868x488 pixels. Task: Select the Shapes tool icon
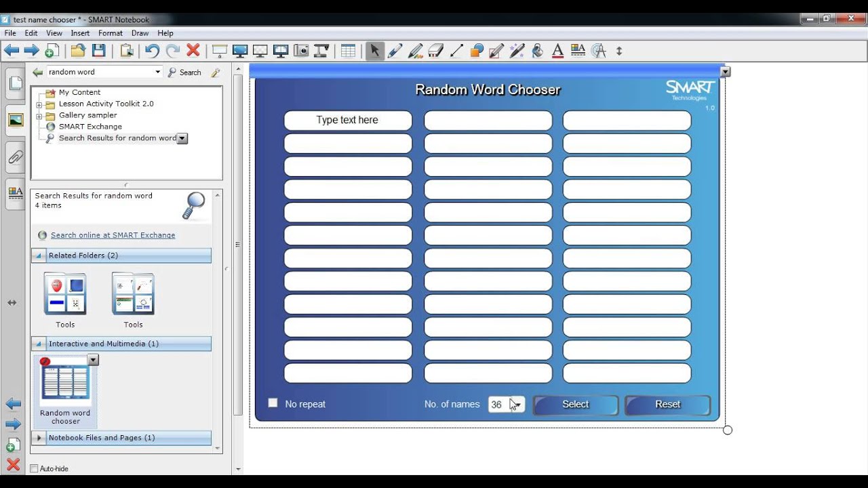click(x=477, y=51)
